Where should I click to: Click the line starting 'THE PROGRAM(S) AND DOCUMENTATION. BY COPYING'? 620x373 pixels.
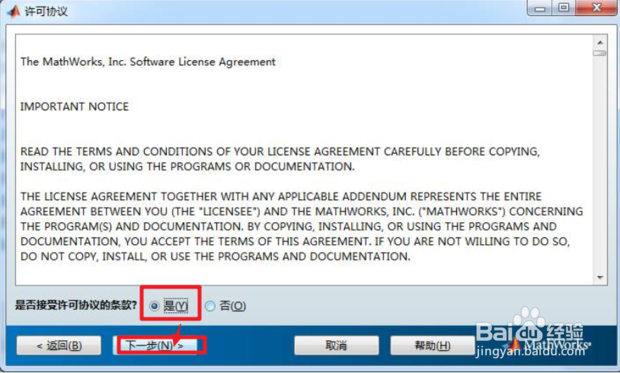pos(289,227)
